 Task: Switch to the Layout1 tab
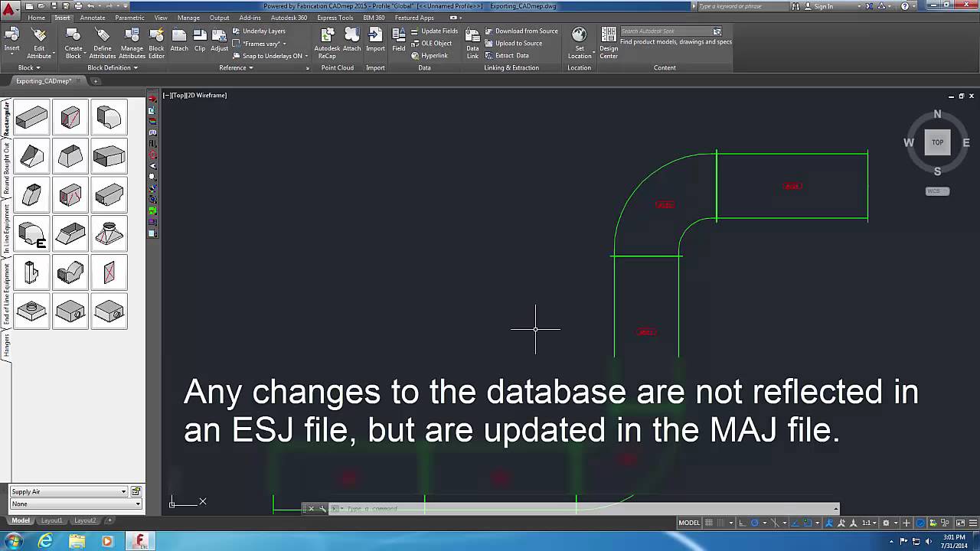pyautogui.click(x=52, y=520)
